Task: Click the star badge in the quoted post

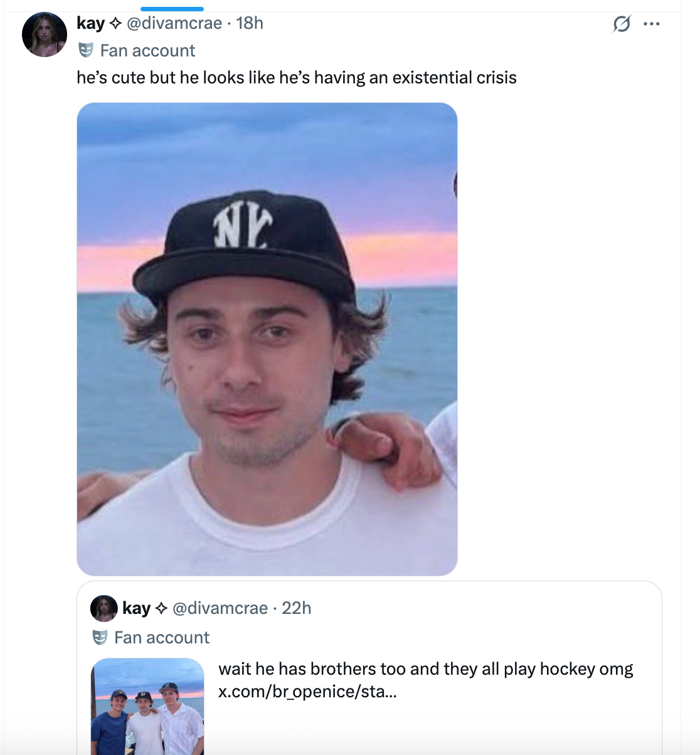Action: [x=161, y=608]
